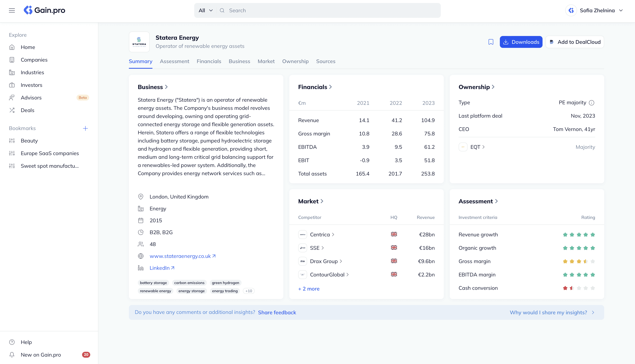Select the Financials tab
This screenshot has height=364, width=635.
coord(209,61)
